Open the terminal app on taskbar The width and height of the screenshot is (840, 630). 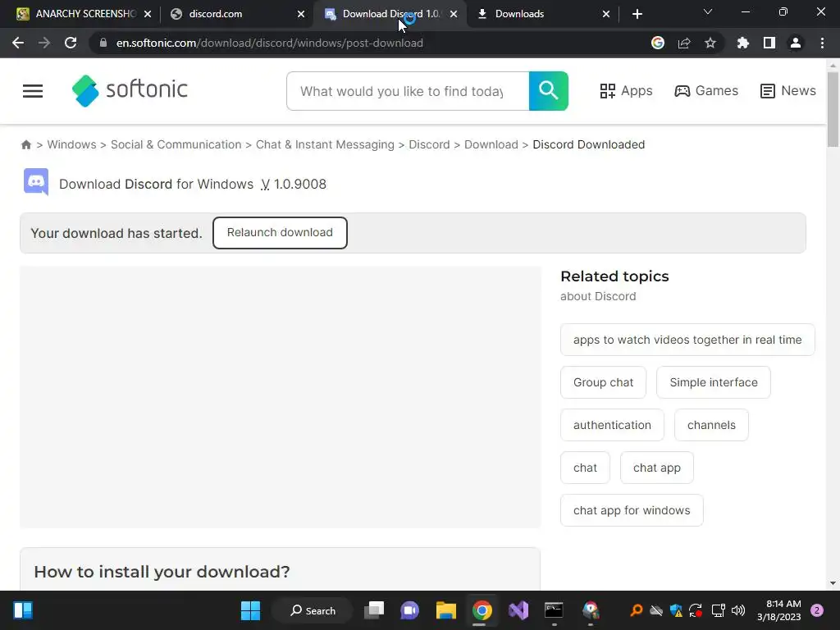(554, 610)
